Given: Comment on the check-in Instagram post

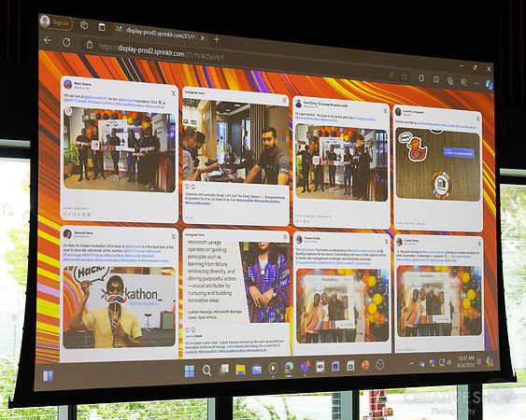Looking at the screenshot, I should point(192,187).
